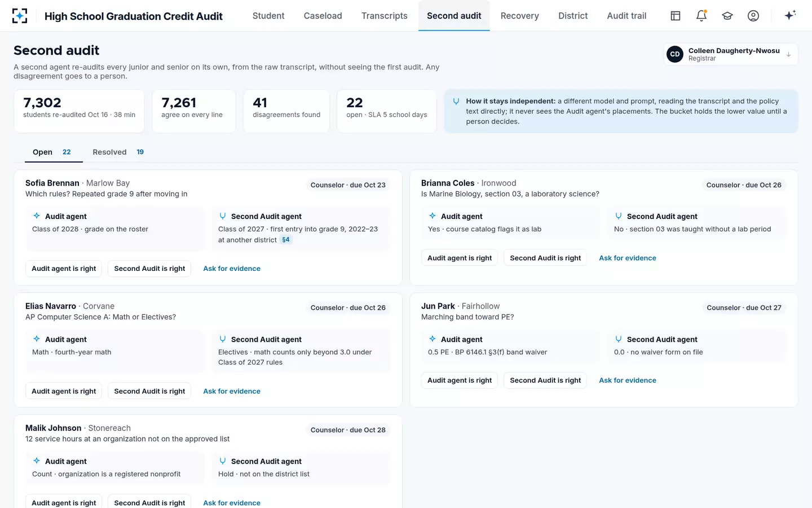Go to the Student tab

(268, 16)
